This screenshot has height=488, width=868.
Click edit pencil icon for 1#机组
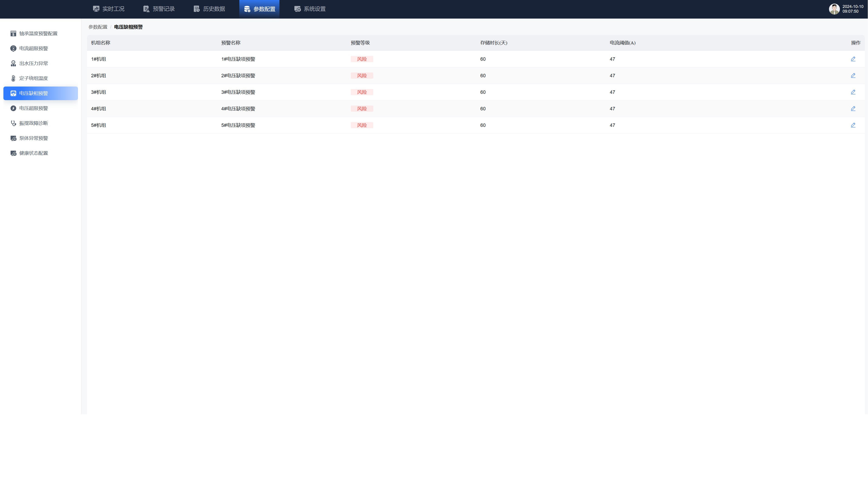(853, 59)
